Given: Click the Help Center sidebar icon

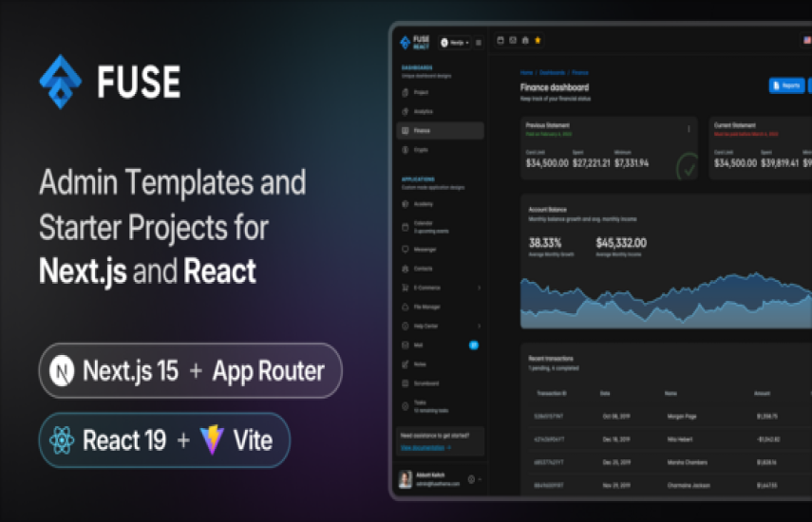Looking at the screenshot, I should (x=405, y=326).
